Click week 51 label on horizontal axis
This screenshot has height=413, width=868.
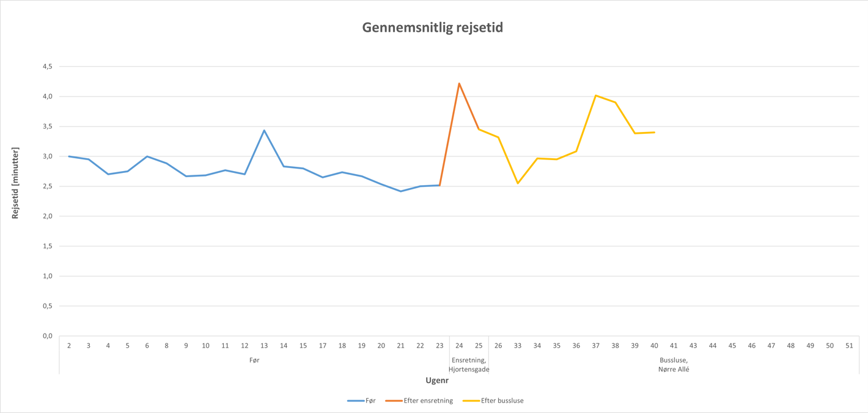pyautogui.click(x=849, y=346)
